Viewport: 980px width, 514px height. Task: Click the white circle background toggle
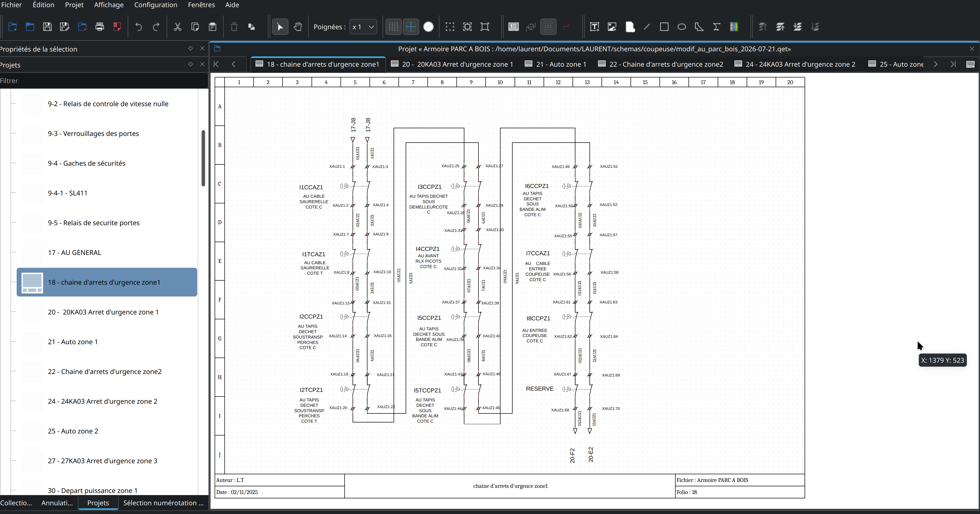428,27
